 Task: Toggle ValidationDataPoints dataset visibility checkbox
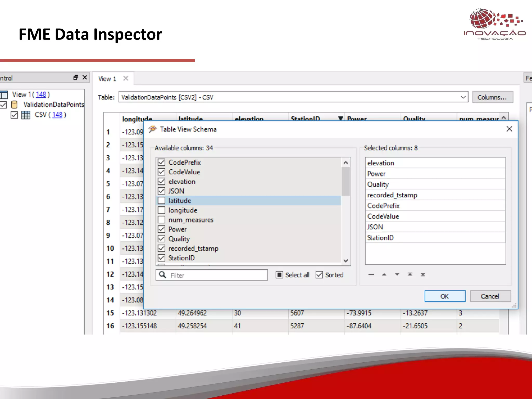(x=3, y=105)
